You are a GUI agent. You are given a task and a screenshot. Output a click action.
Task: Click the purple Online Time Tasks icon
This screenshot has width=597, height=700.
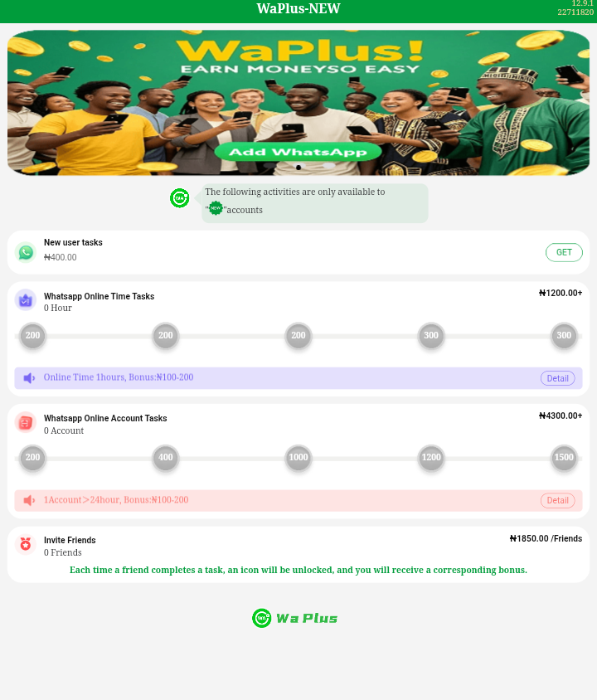tap(26, 300)
